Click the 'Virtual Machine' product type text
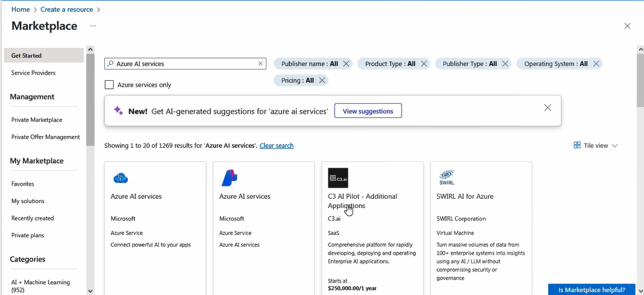 coord(455,233)
